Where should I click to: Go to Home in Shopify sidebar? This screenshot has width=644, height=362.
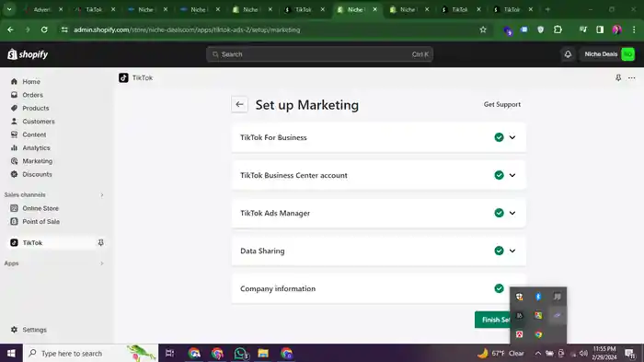[x=31, y=81]
